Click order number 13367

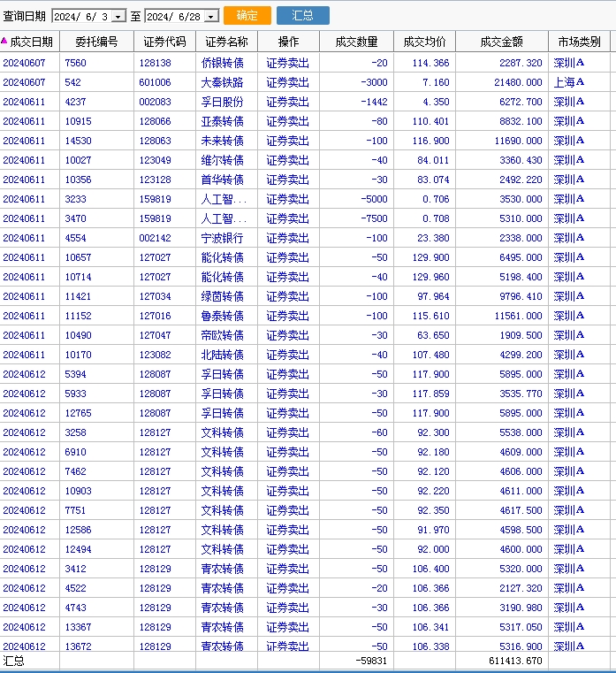pyautogui.click(x=78, y=627)
